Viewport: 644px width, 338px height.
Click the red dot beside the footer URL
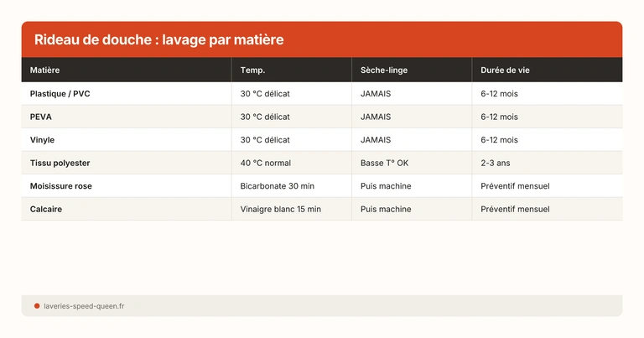click(x=37, y=306)
